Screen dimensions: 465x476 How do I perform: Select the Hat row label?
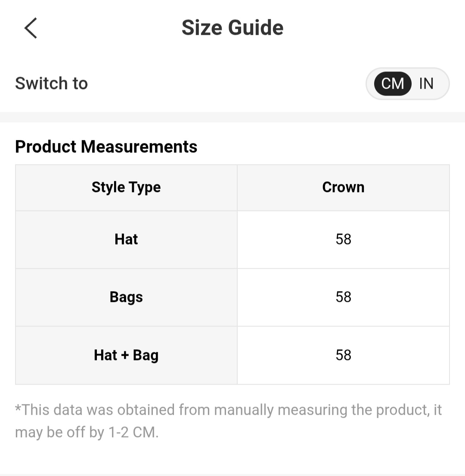tap(126, 240)
